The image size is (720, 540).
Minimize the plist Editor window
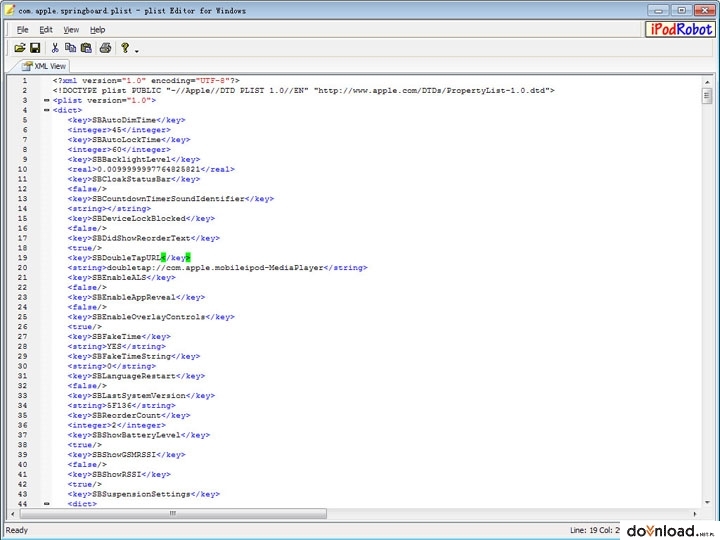658,10
